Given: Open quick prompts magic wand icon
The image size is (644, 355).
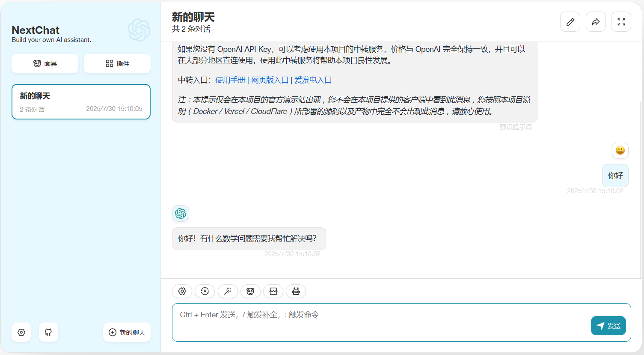Looking at the screenshot, I should [228, 291].
